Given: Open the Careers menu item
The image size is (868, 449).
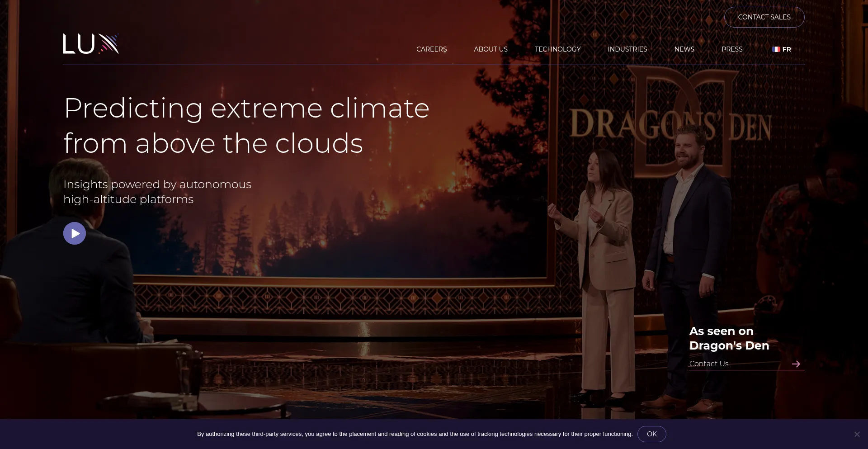Looking at the screenshot, I should 431,49.
